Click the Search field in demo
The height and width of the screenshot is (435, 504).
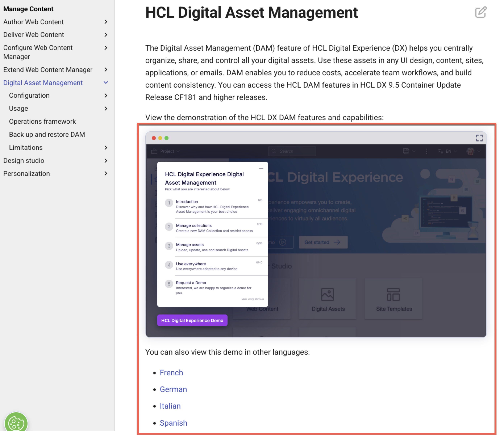click(x=292, y=151)
